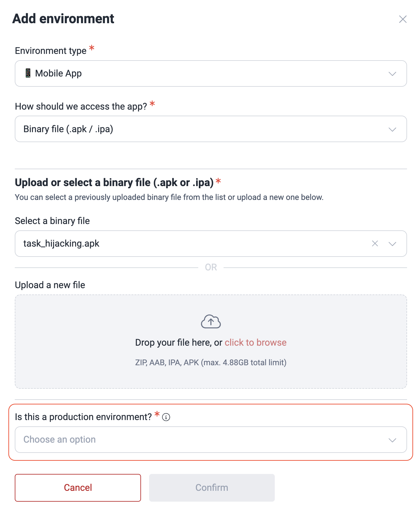Click the mobile phone icon next to Mobile App

(28, 73)
